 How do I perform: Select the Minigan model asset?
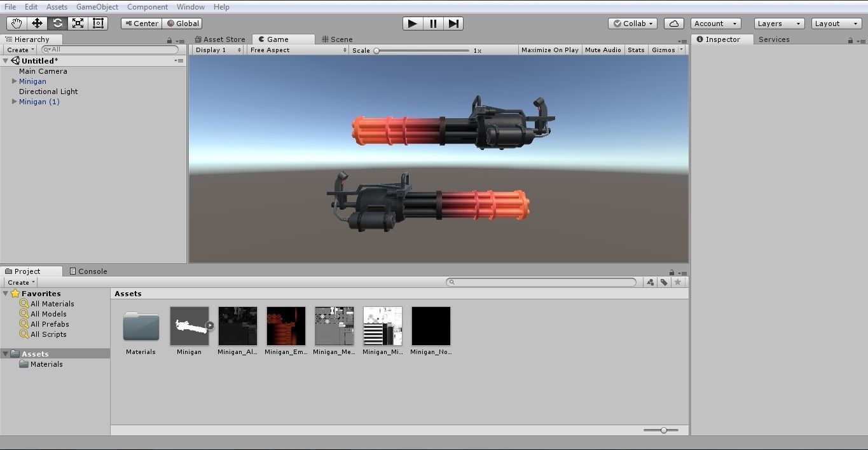coord(189,326)
